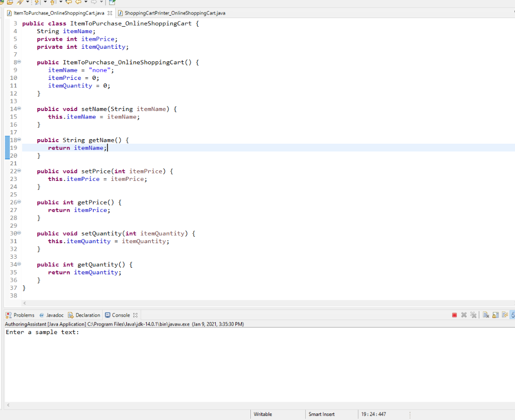Open the Search toolbar dropdown arrow
Screen dimensions: 515x420
28,2
